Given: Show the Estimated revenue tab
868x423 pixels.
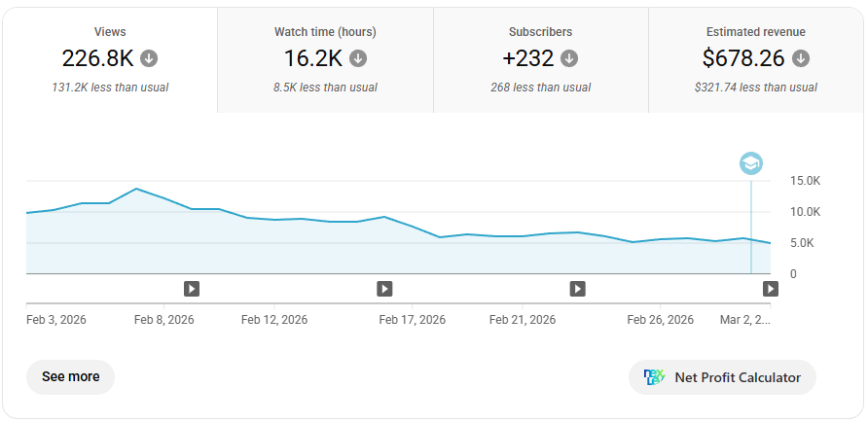Looking at the screenshot, I should (756, 59).
